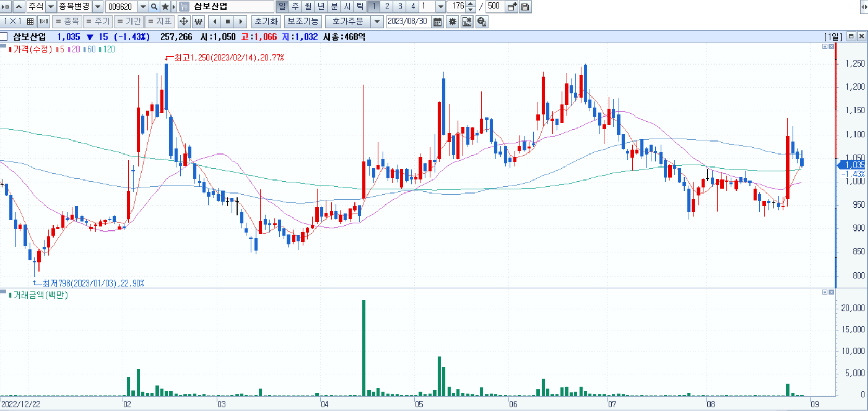Click the date field 2023/08/30
868x411 pixels.
tap(408, 21)
